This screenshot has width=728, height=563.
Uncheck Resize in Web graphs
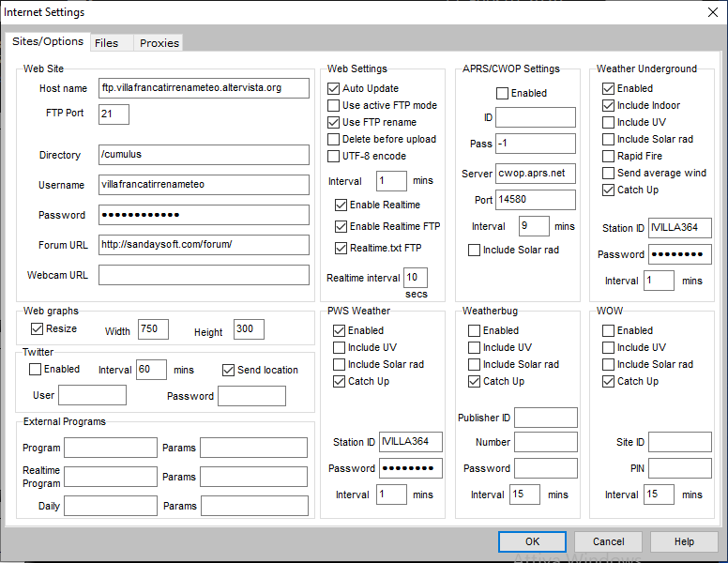click(38, 329)
